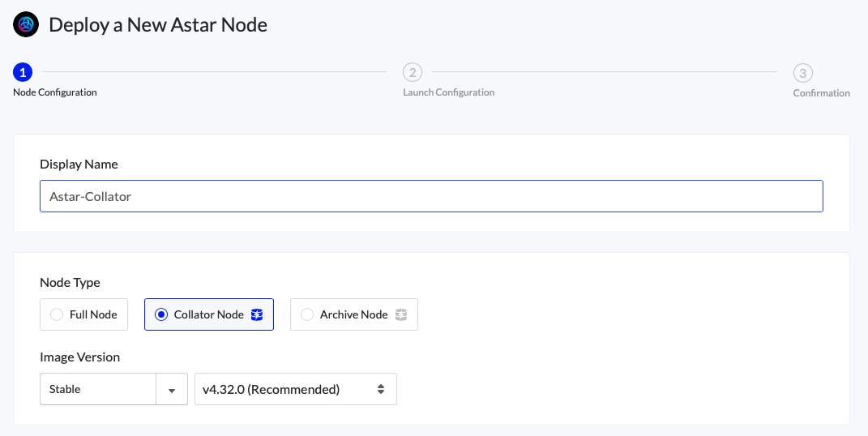Viewport: 868px width, 436px height.
Task: Click the Node Configuration step label
Action: (x=55, y=92)
